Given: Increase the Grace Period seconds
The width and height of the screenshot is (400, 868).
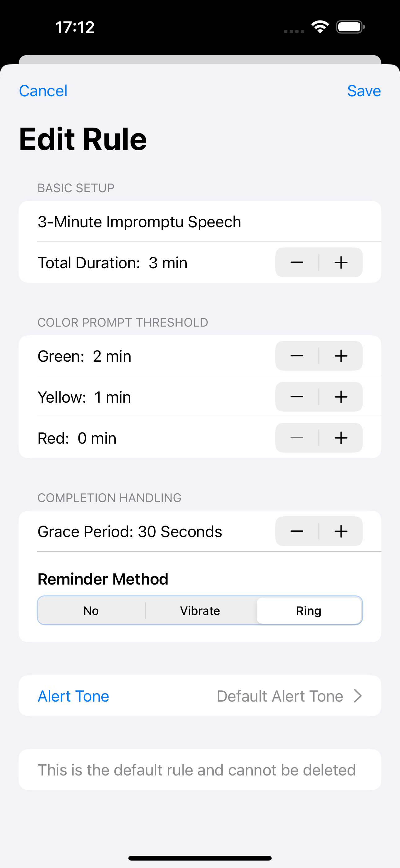Looking at the screenshot, I should (341, 531).
